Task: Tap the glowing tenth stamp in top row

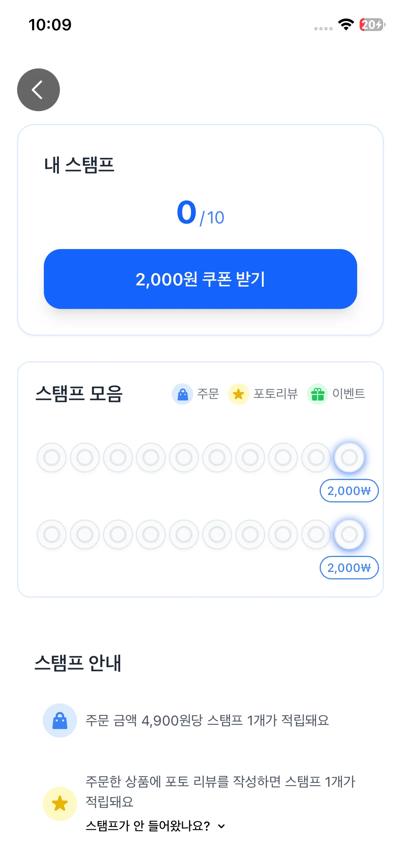Action: coord(349,458)
